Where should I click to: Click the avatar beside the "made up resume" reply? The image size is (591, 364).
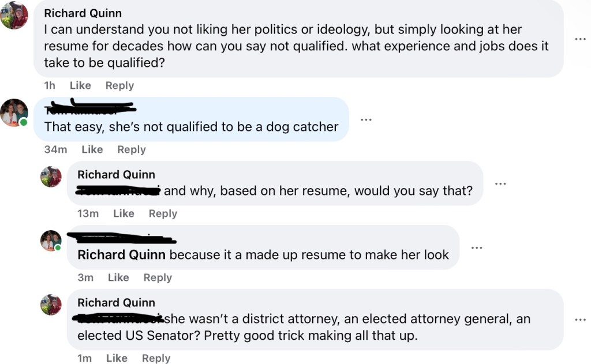[x=51, y=241]
